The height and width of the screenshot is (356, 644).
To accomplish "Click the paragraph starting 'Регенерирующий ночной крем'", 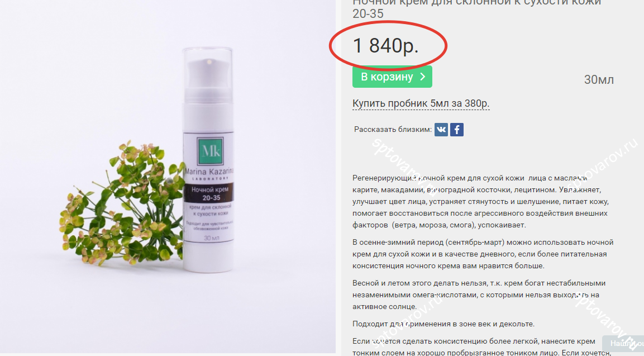I will 480,201.
